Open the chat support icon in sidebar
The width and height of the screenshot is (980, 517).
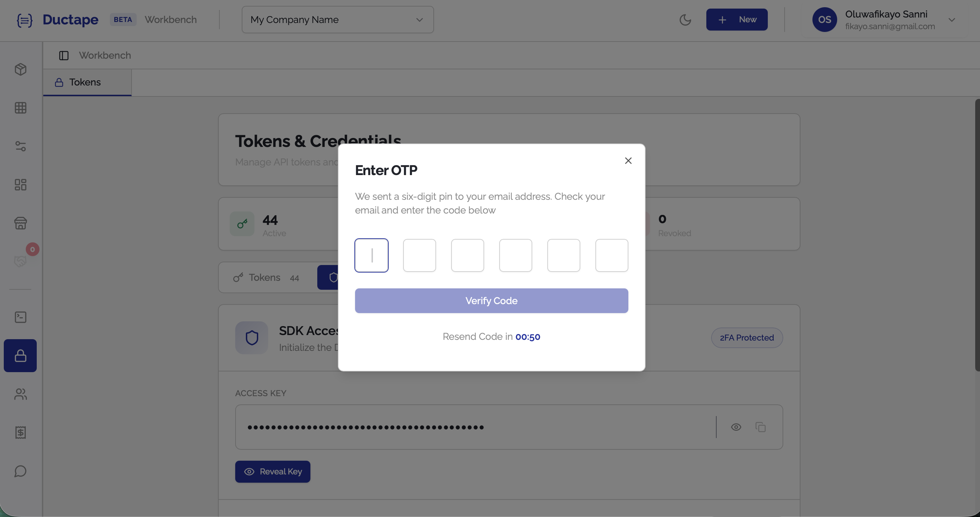[20, 471]
